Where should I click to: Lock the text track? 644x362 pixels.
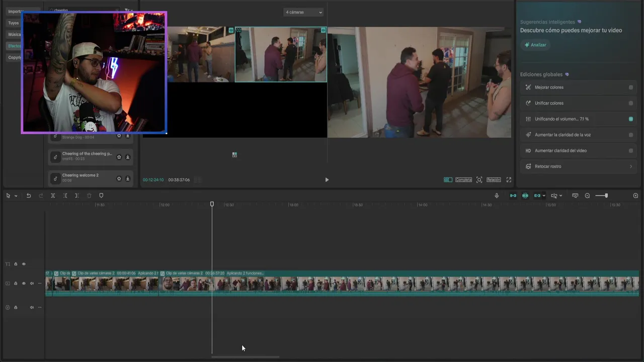(x=16, y=264)
